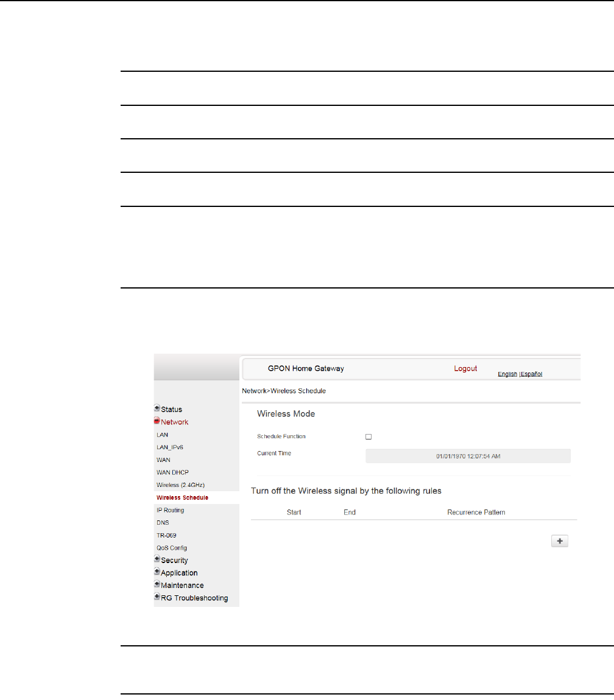This screenshot has height=700, width=614.
Task: Click the RG Troubleshooting menu label
Action: coord(194,598)
